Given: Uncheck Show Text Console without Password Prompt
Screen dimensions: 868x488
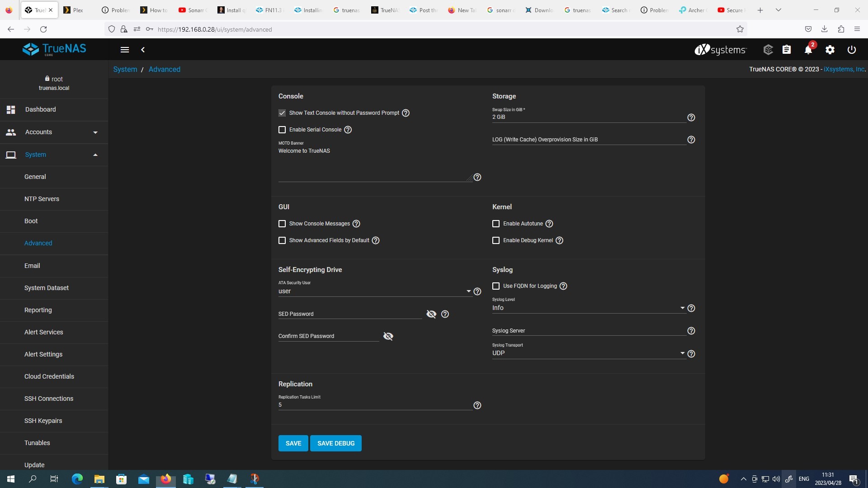Looking at the screenshot, I should (282, 113).
